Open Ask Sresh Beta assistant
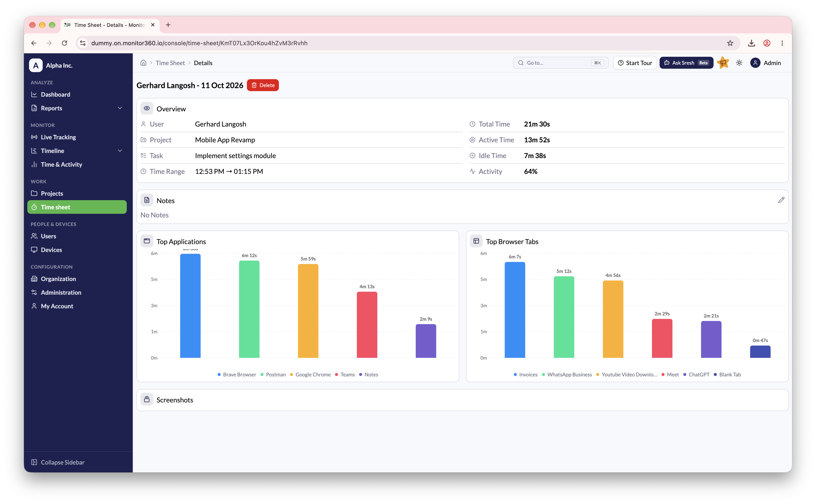The image size is (816, 504). pyautogui.click(x=686, y=63)
